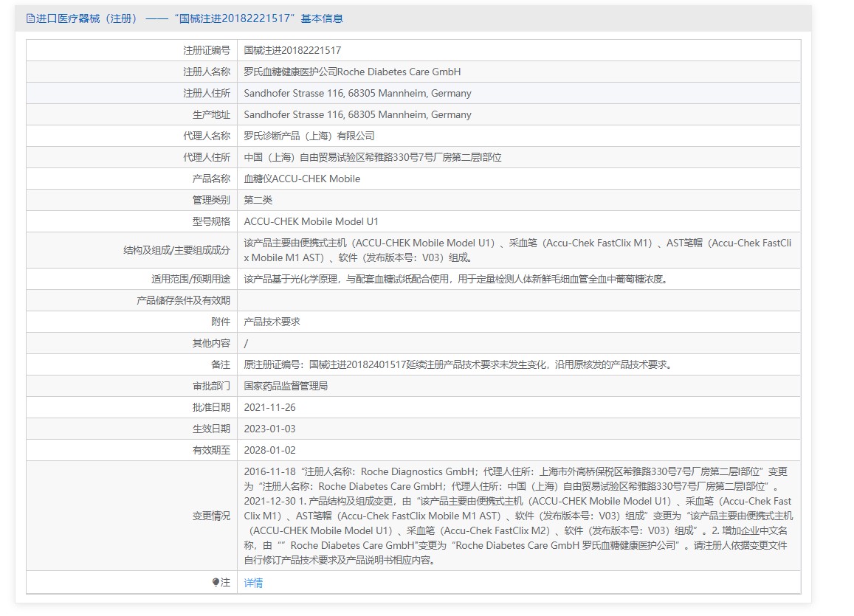Click approval date 2021-11-26
The image size is (854, 616).
click(x=269, y=408)
